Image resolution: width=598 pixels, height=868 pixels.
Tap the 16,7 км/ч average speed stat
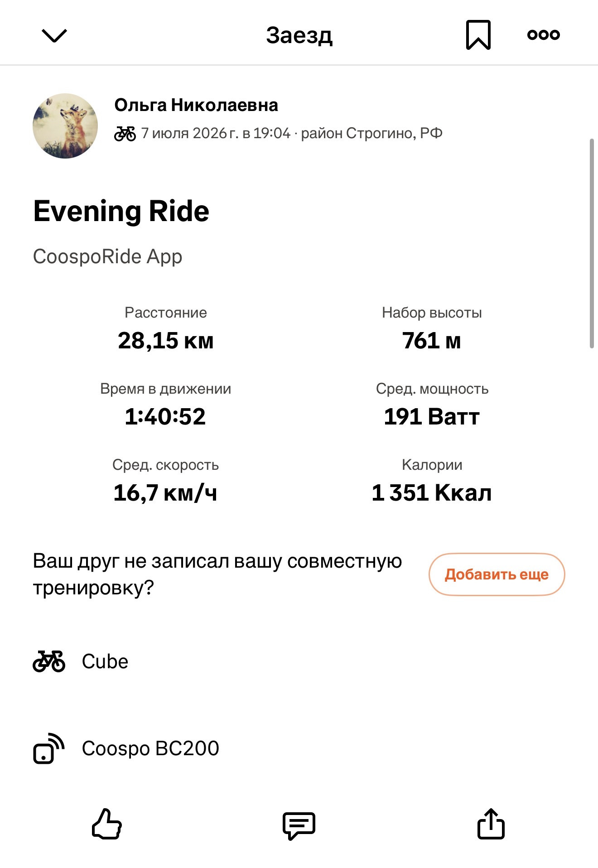166,492
